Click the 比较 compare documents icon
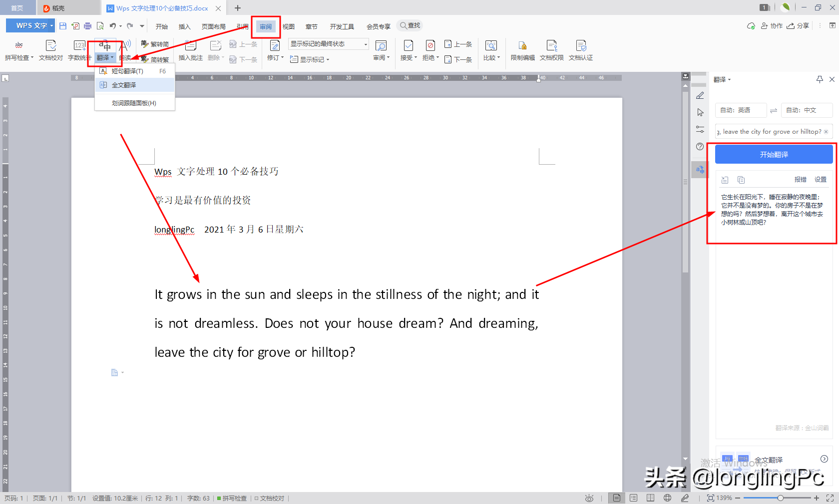Screen dimensions: 839x504 (x=491, y=45)
